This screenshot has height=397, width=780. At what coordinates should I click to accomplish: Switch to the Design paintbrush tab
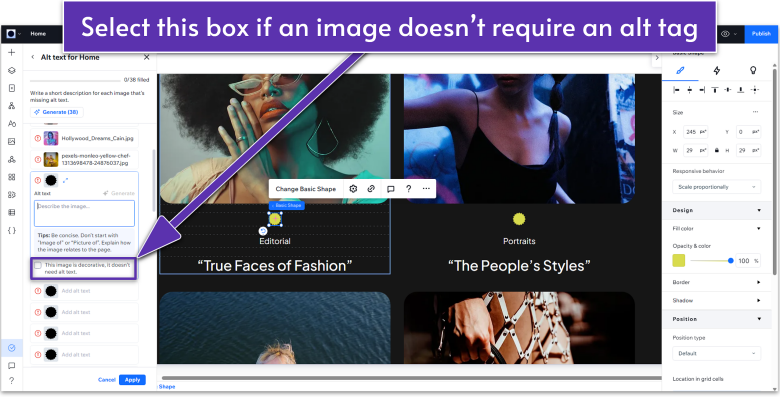point(680,71)
